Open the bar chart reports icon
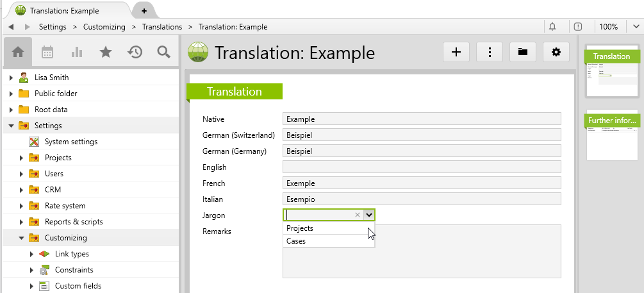This screenshot has width=644, height=293. [x=77, y=52]
